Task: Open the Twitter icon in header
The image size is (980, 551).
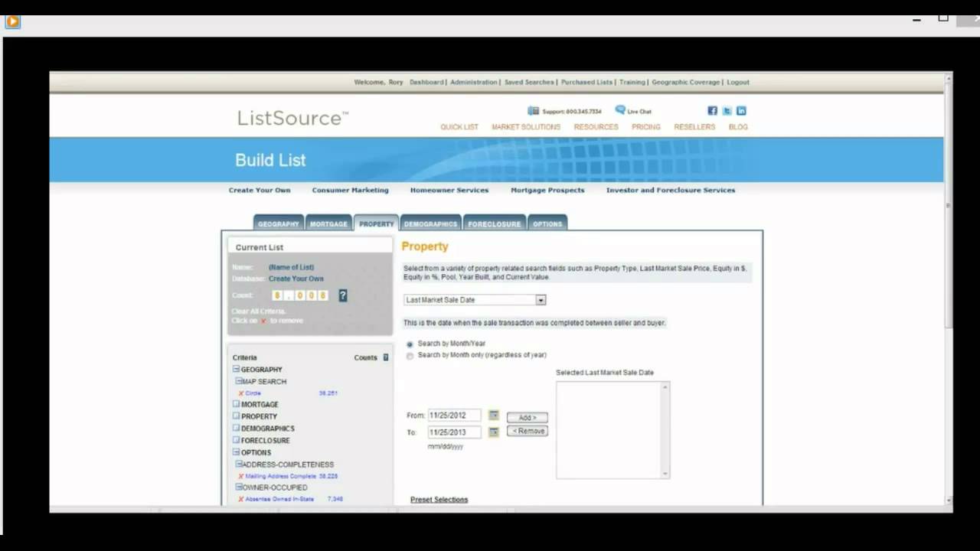Action: coord(727,111)
